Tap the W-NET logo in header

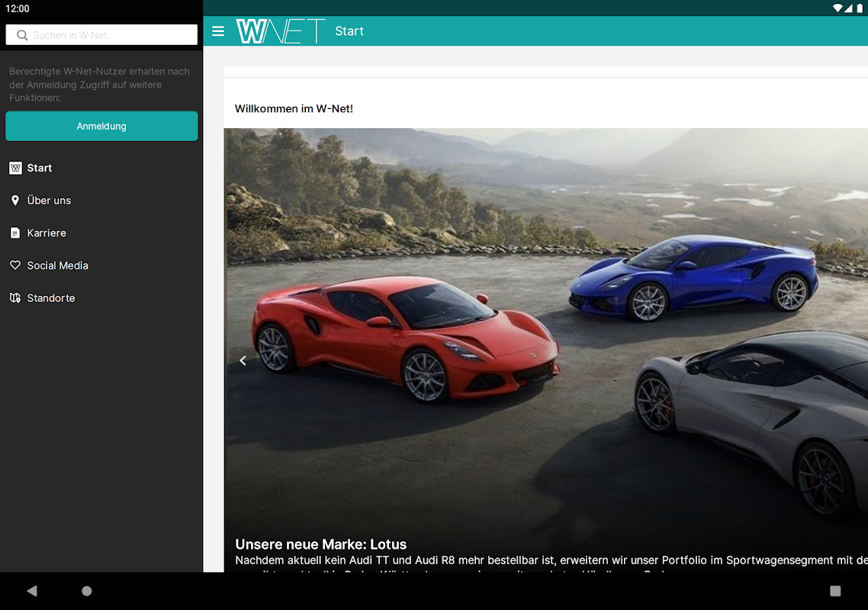281,31
